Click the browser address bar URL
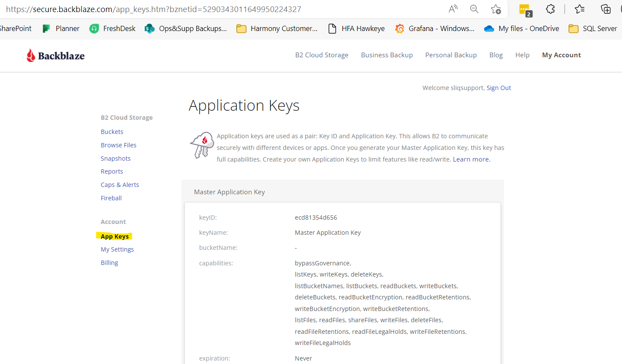The width and height of the screenshot is (622, 364). 153,9
